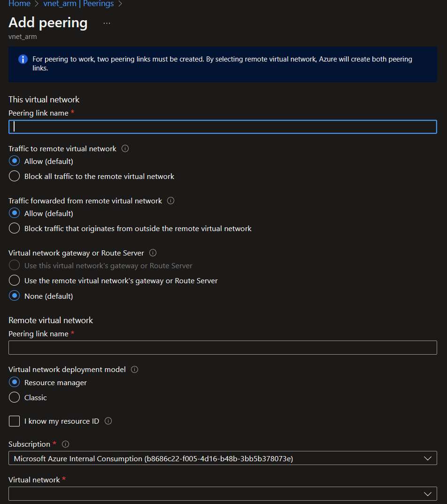
Task: Check the I know my resource ID checkbox
Action: pos(14,421)
